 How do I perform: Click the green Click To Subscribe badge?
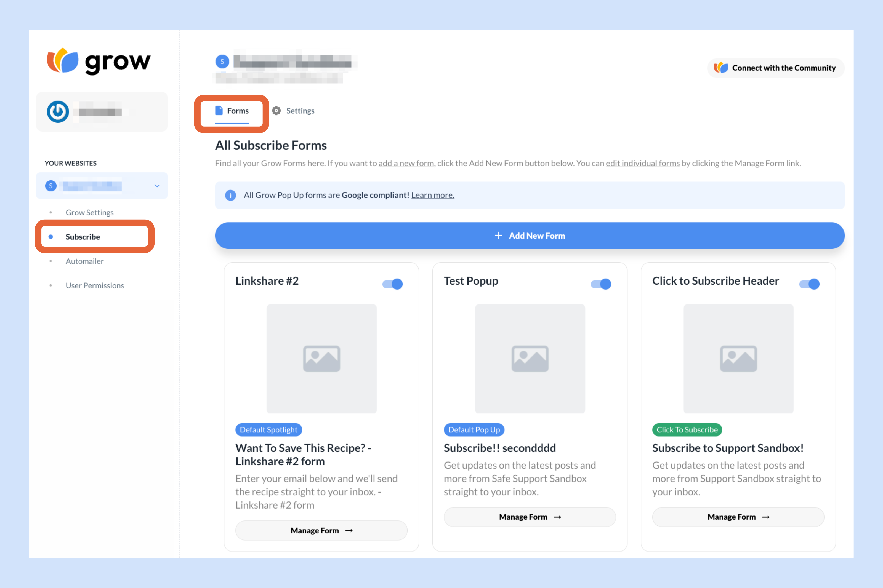(687, 430)
